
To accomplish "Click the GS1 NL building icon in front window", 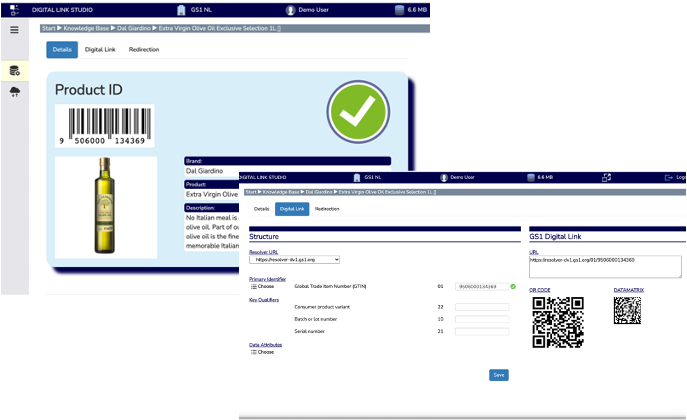I will point(357,177).
